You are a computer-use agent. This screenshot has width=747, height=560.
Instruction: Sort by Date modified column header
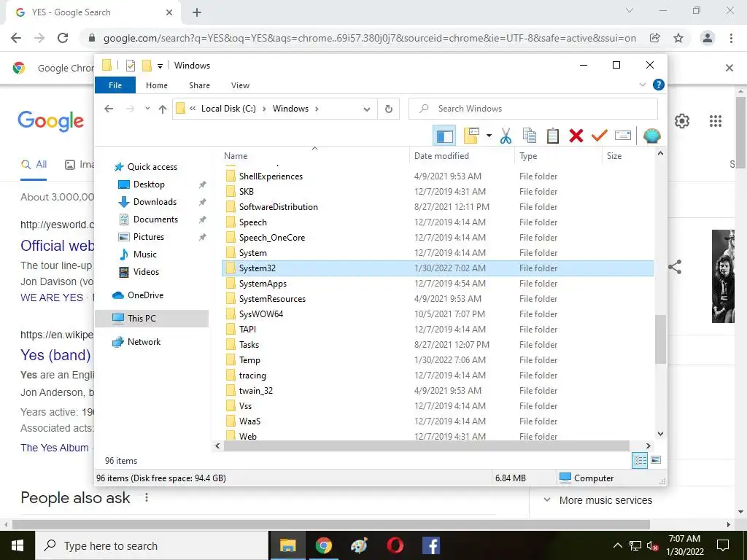[x=462, y=156]
